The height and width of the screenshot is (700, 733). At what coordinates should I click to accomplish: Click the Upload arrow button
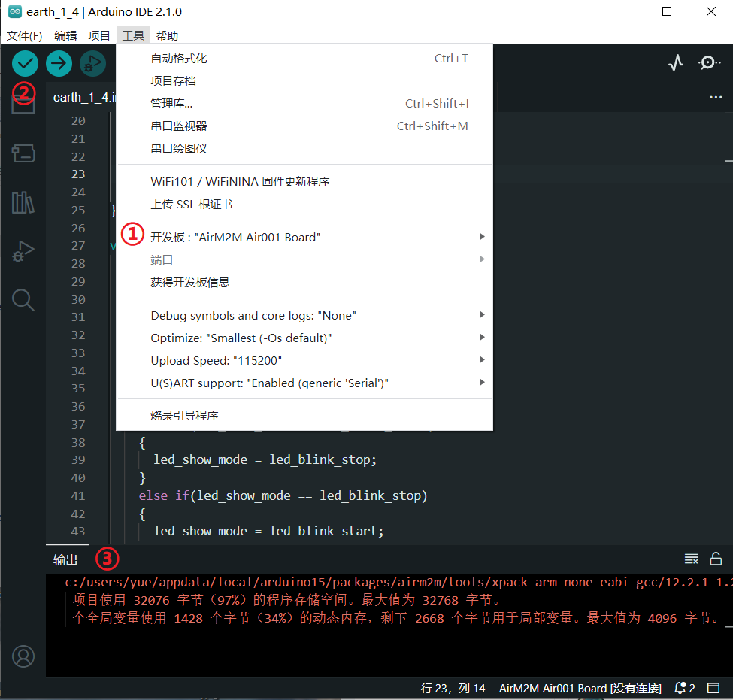(59, 64)
